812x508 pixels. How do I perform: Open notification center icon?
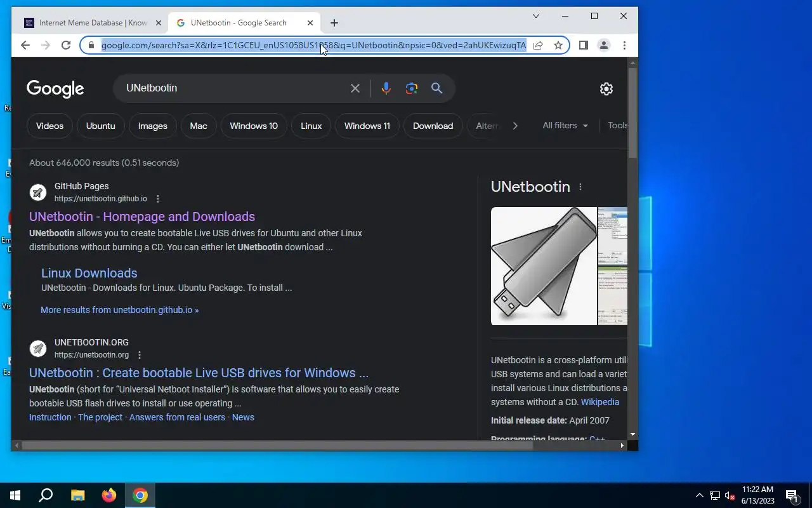(x=792, y=495)
